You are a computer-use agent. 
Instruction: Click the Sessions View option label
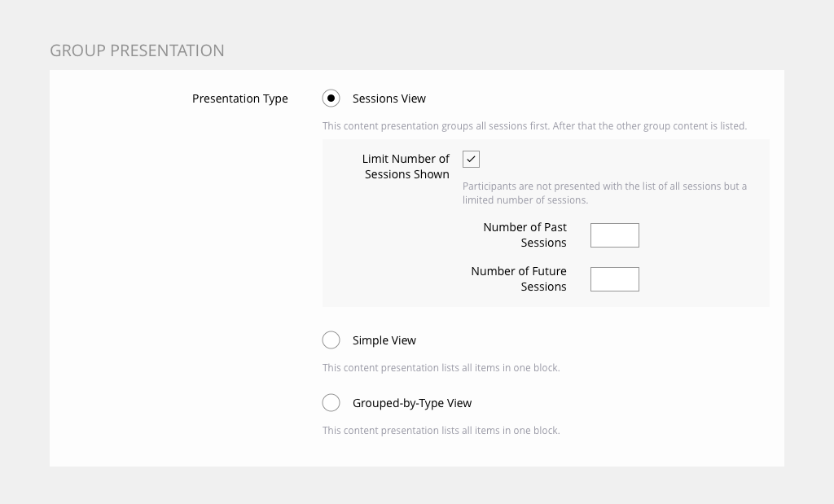pyautogui.click(x=388, y=99)
